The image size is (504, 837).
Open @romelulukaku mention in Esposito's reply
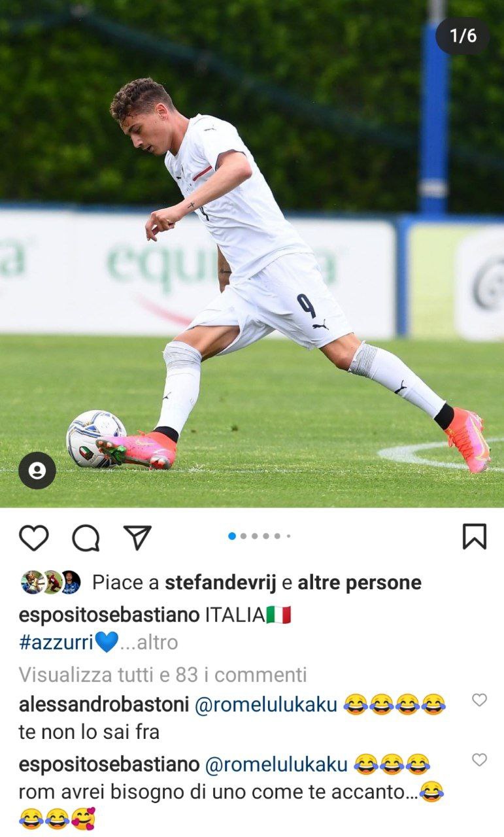point(277,764)
